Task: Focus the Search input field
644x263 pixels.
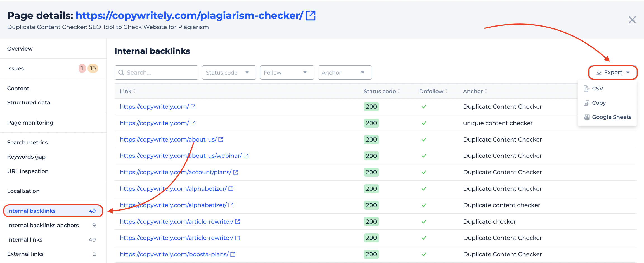Action: 156,73
